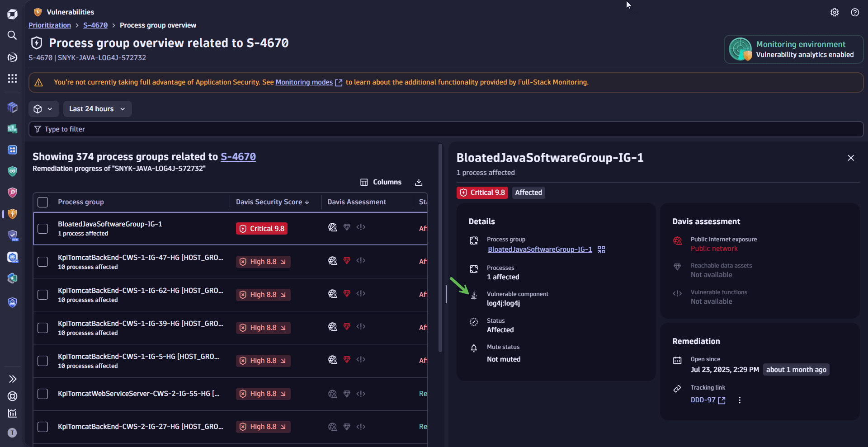Download the process group table data

point(419,182)
